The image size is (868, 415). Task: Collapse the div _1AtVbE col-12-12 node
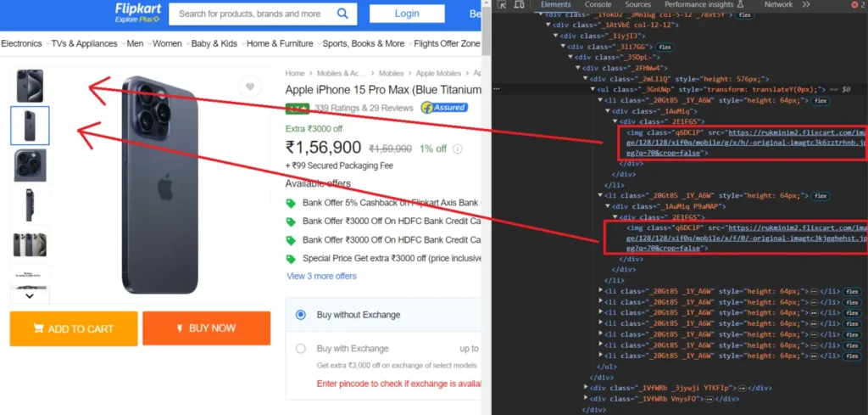[x=548, y=25]
